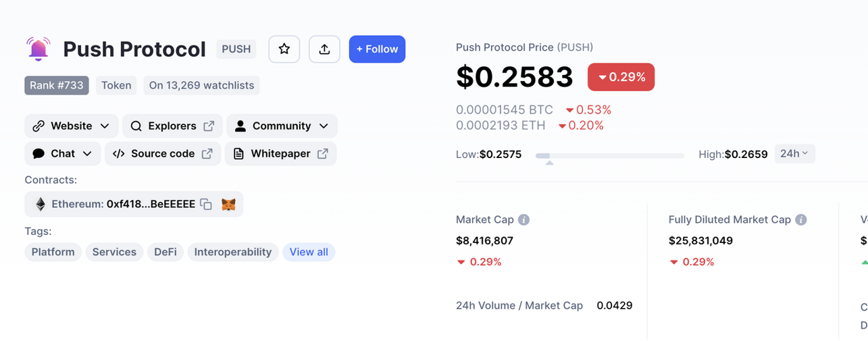Expand the Community dropdown
This screenshot has height=341, width=868.
[x=282, y=126]
